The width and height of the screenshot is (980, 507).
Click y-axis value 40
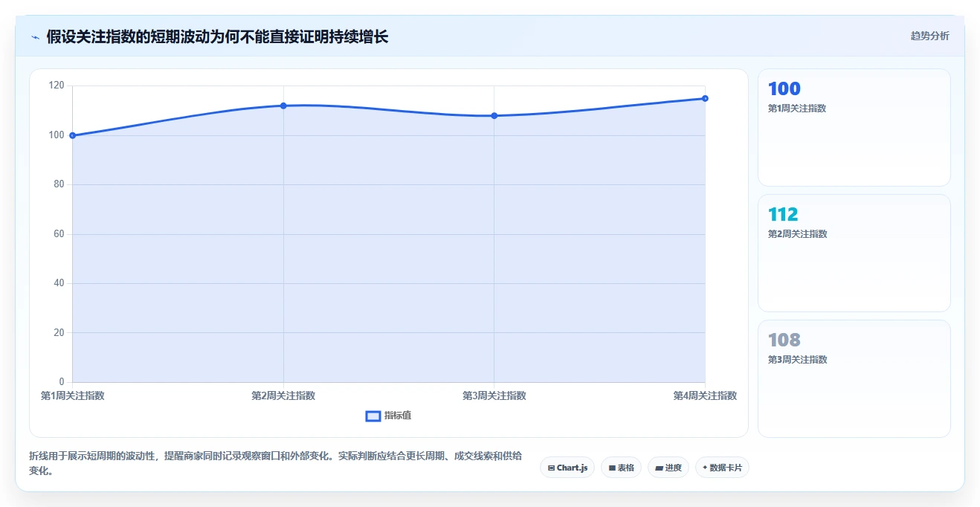coord(59,283)
